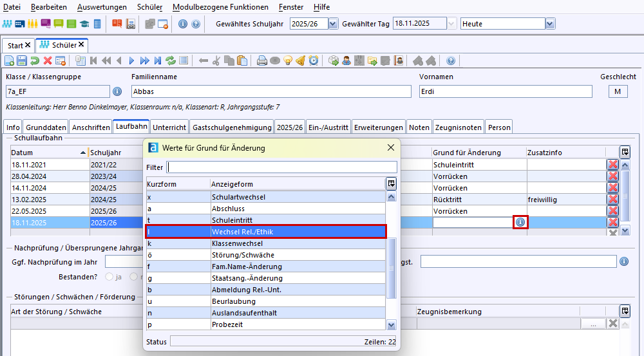The width and height of the screenshot is (644, 356).
Task: Select the 'ja' radio button for Bestanden
Action: pos(109,277)
